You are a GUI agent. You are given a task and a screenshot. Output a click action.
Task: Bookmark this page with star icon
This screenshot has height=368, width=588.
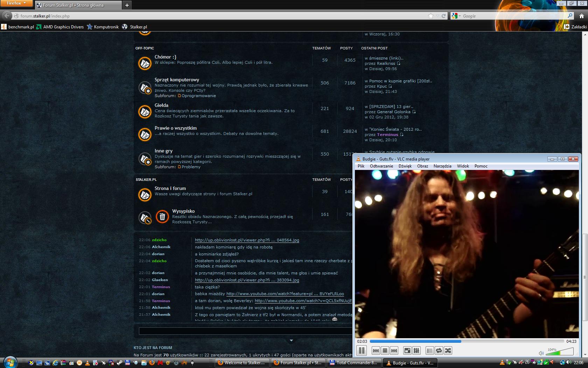430,16
